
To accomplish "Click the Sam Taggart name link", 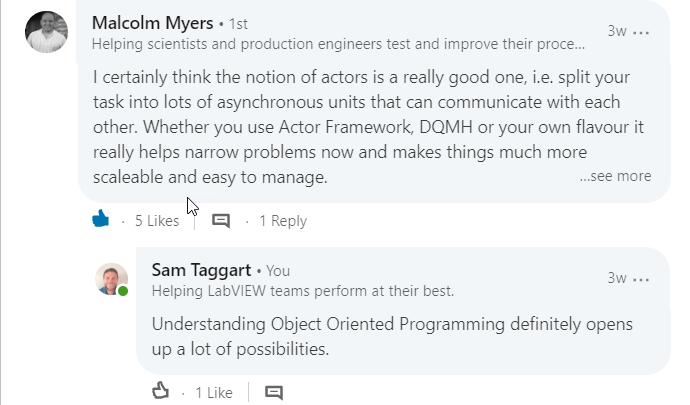I will (x=201, y=270).
